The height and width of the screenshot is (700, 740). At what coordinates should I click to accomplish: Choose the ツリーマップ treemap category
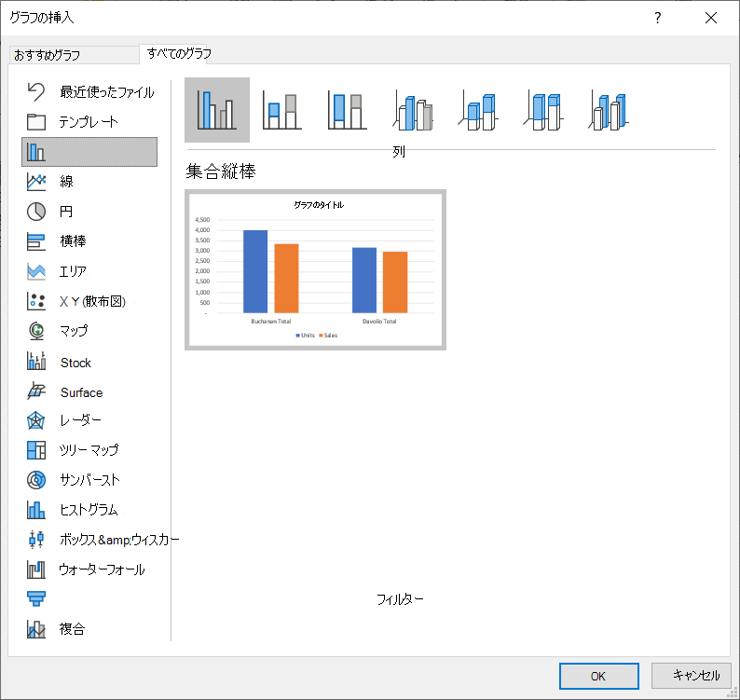89,450
